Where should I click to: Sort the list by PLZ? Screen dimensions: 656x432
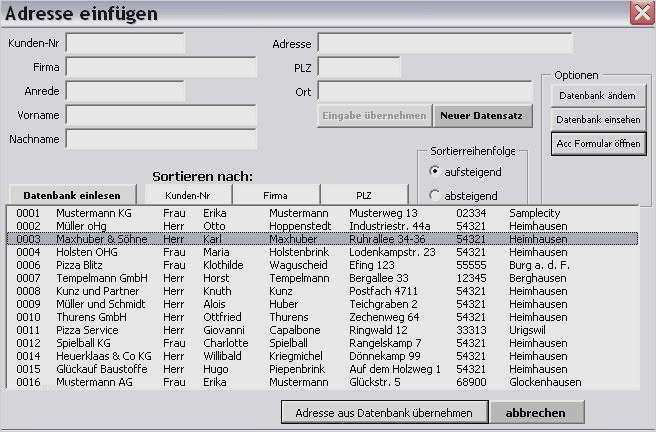(362, 195)
